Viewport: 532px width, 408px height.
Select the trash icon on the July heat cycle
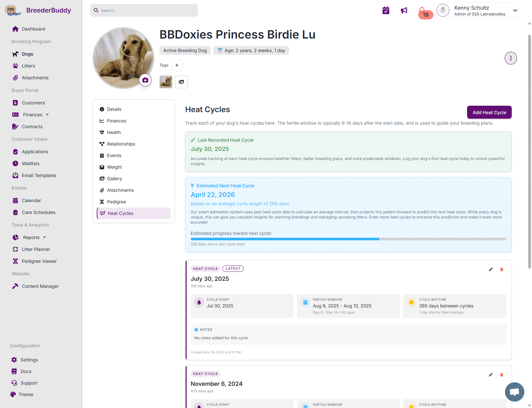tap(501, 270)
